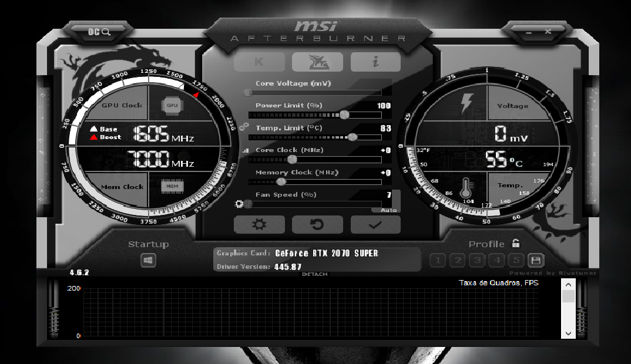Select profile slot 4

497,260
